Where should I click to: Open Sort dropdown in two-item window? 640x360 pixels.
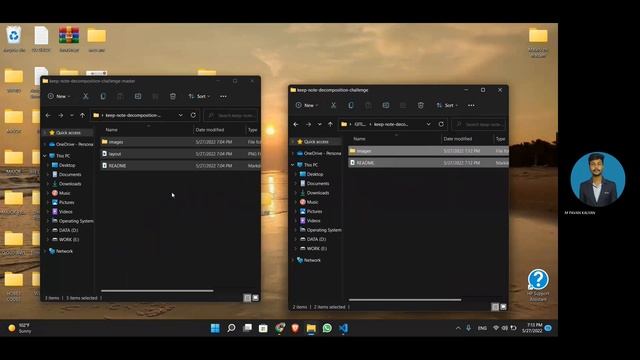(447, 105)
